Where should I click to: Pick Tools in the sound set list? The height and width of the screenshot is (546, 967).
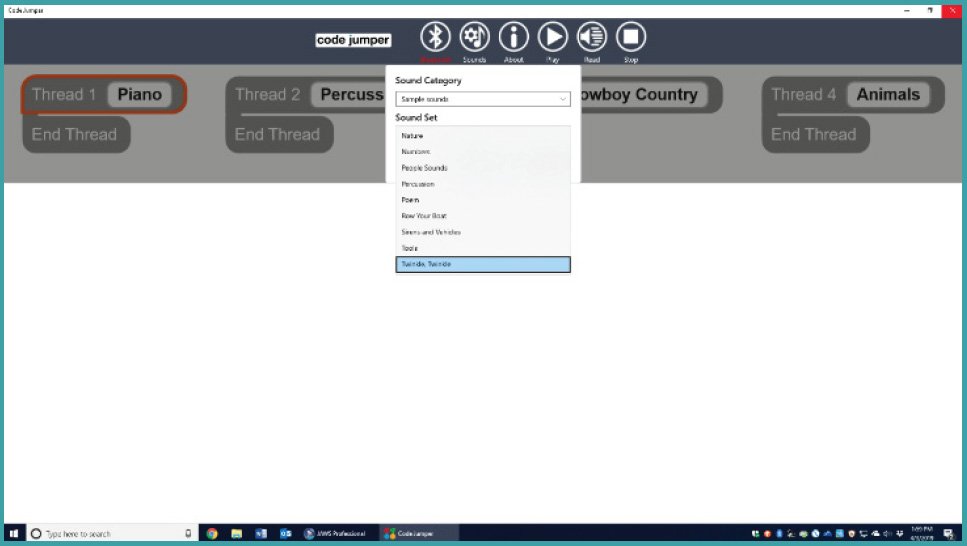coord(483,248)
